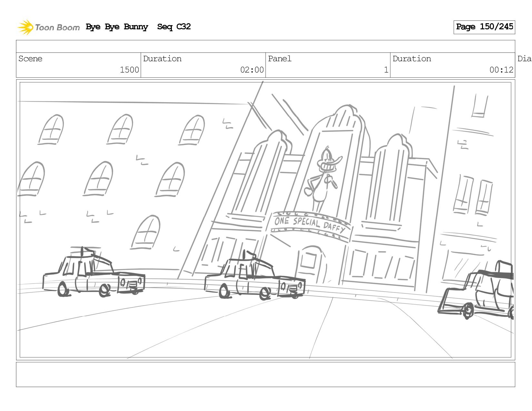The width and height of the screenshot is (532, 411).
Task: Click the 'Scene' header label
Action: (x=30, y=59)
